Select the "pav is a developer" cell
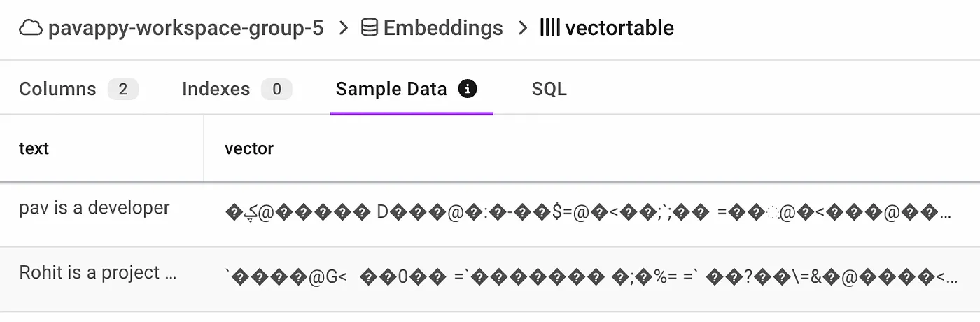The image size is (980, 322). click(x=94, y=208)
